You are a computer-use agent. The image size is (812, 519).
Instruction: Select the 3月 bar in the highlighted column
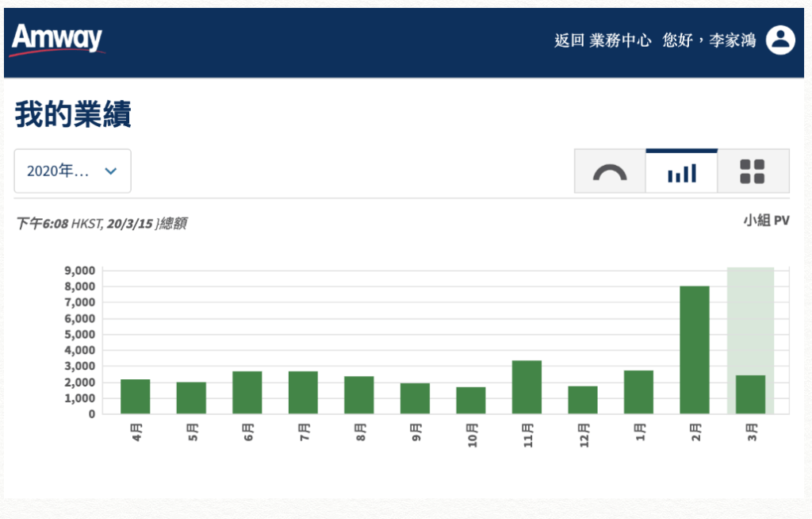click(x=750, y=394)
